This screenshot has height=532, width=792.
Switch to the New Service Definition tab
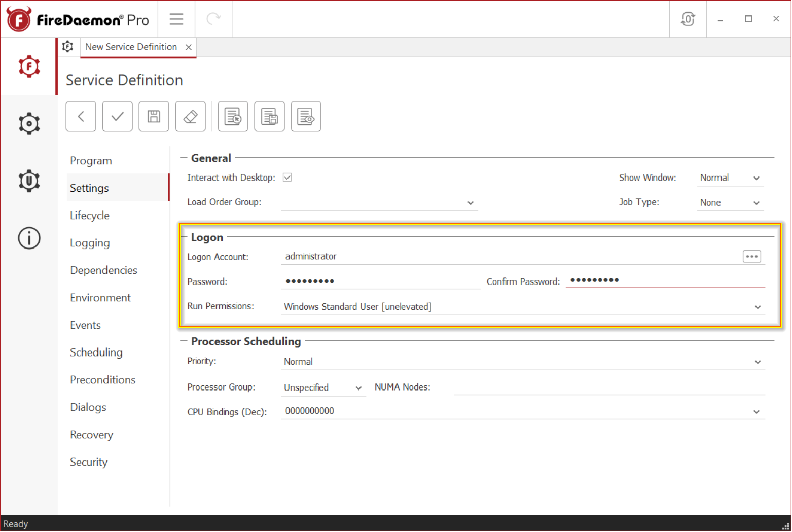click(131, 47)
